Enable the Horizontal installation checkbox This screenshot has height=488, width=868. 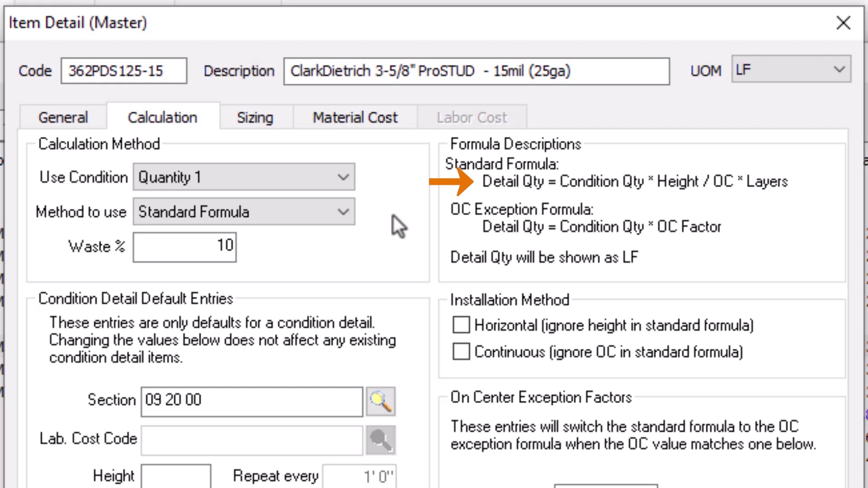[461, 325]
